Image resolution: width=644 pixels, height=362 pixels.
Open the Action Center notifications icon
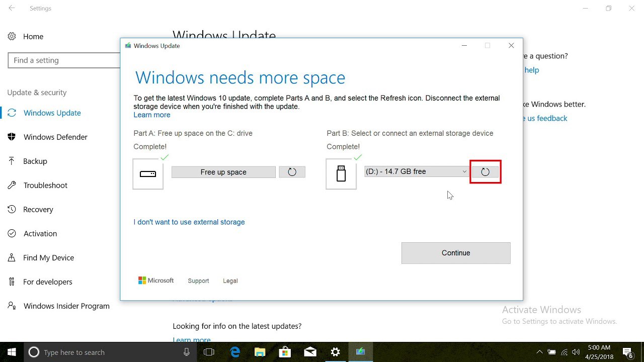coord(628,352)
